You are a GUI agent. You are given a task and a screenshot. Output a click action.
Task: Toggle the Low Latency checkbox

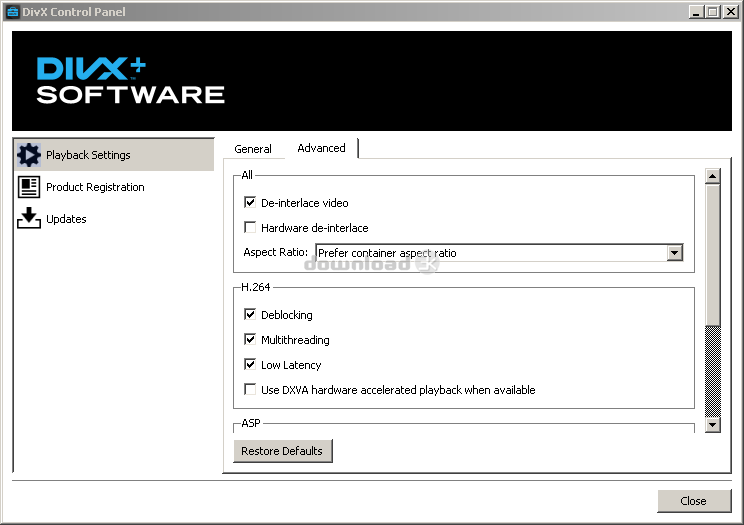point(250,365)
